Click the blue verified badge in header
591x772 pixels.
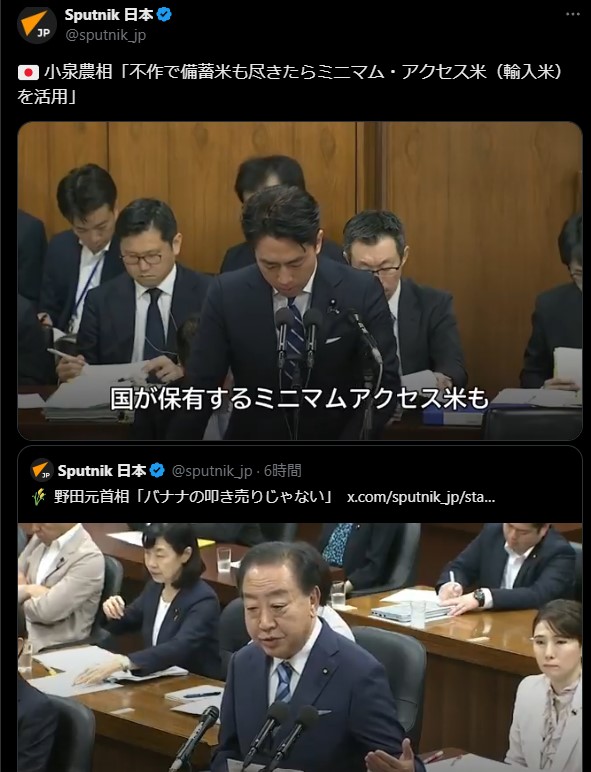(164, 15)
